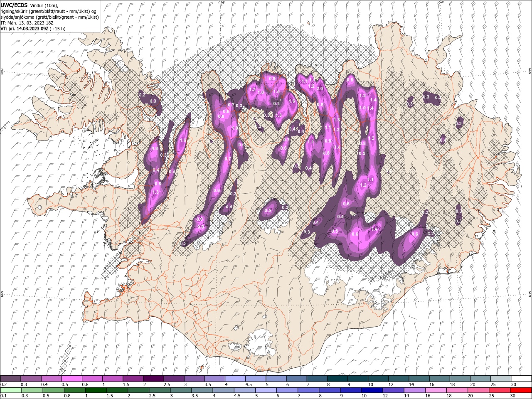Pick lower blue legend swatch between 7 and 8
This screenshot has height=399, width=532.
tap(308, 390)
